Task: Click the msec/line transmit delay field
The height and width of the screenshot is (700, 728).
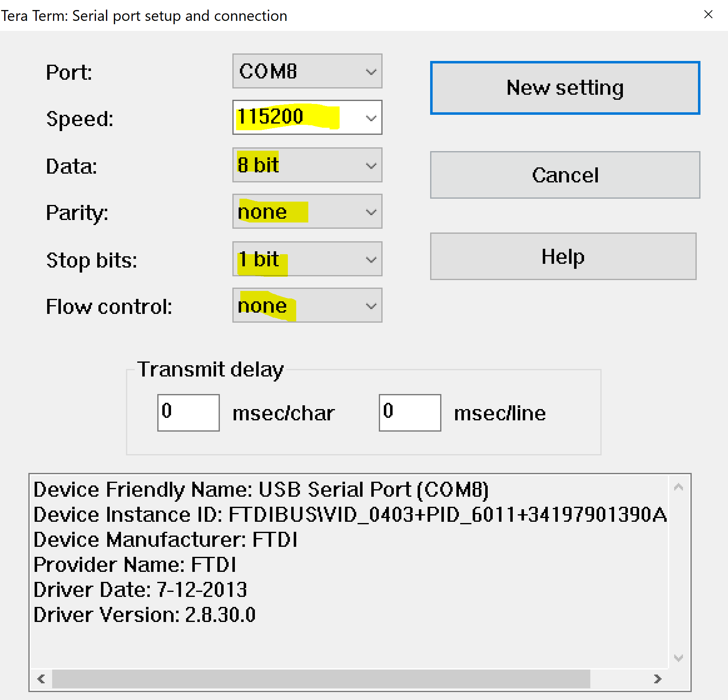Action: click(410, 412)
